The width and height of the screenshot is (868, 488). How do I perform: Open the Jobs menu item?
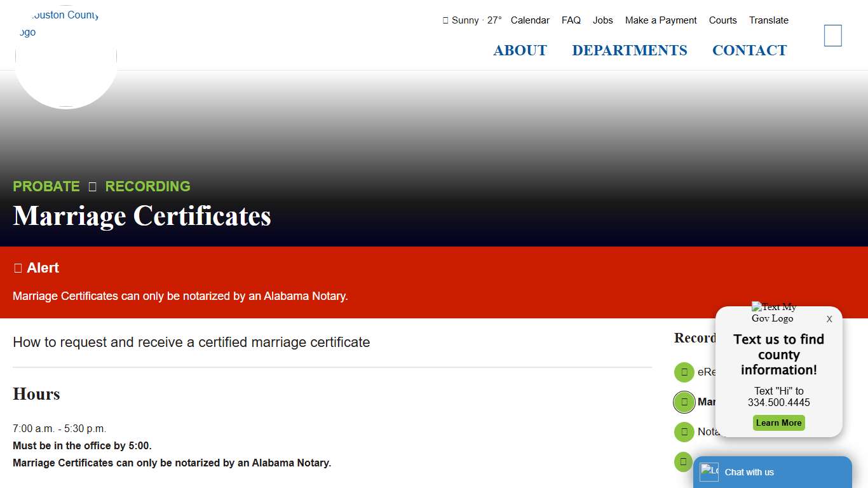pyautogui.click(x=602, y=20)
